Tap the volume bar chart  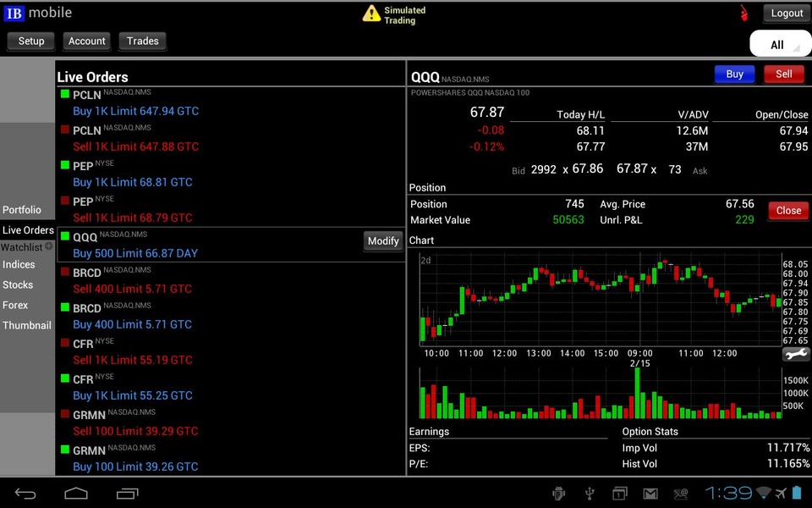click(x=601, y=393)
